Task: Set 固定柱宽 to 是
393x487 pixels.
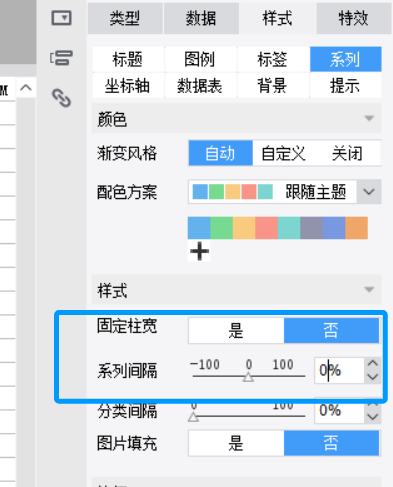Action: (236, 330)
